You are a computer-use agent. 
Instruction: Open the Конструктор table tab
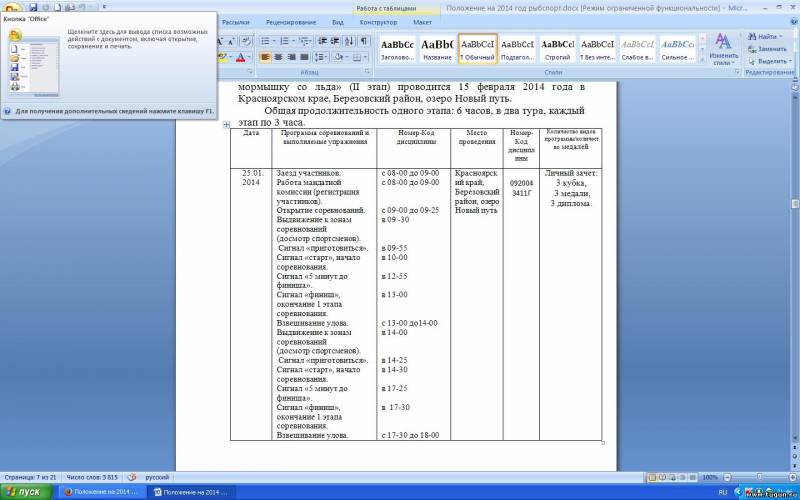point(378,22)
